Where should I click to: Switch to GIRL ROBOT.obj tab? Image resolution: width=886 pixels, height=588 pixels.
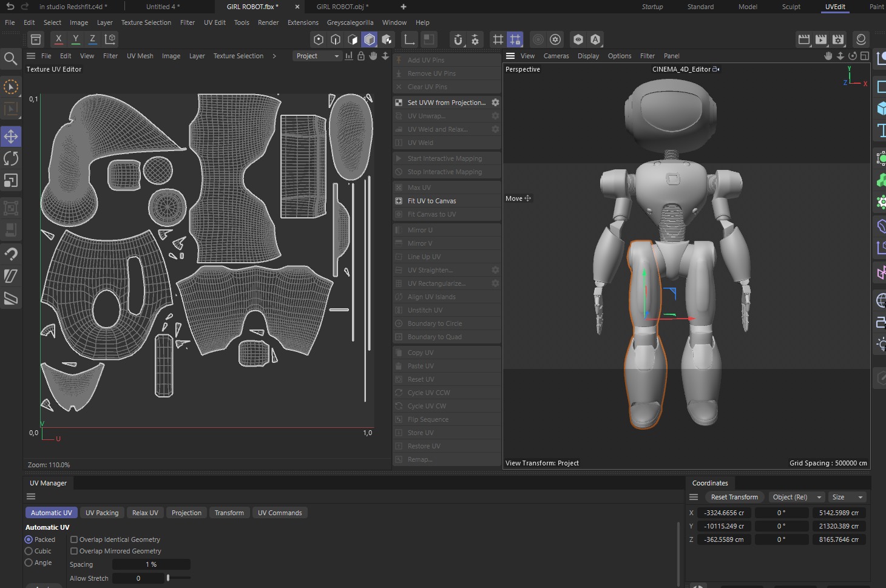pyautogui.click(x=342, y=7)
